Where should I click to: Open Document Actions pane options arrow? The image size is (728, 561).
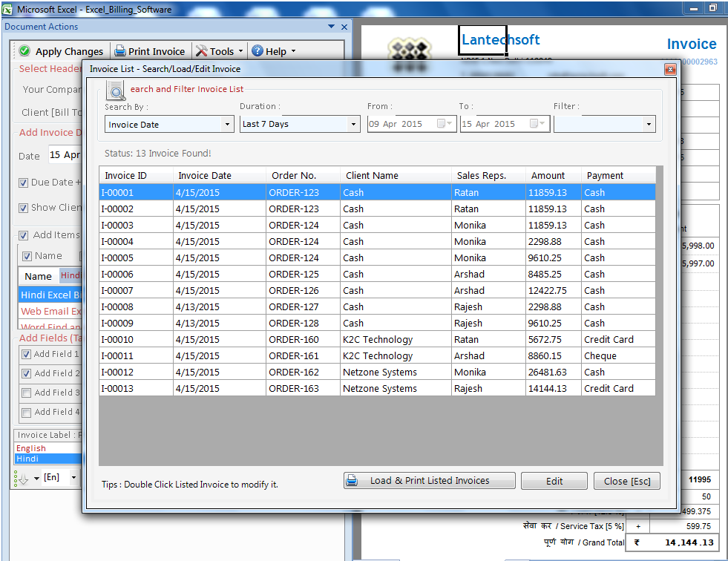tap(331, 27)
